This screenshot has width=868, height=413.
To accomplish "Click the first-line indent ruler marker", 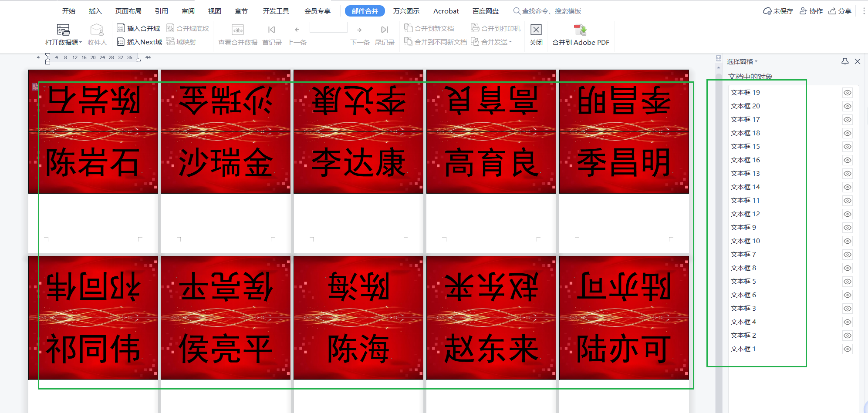I will (x=47, y=55).
